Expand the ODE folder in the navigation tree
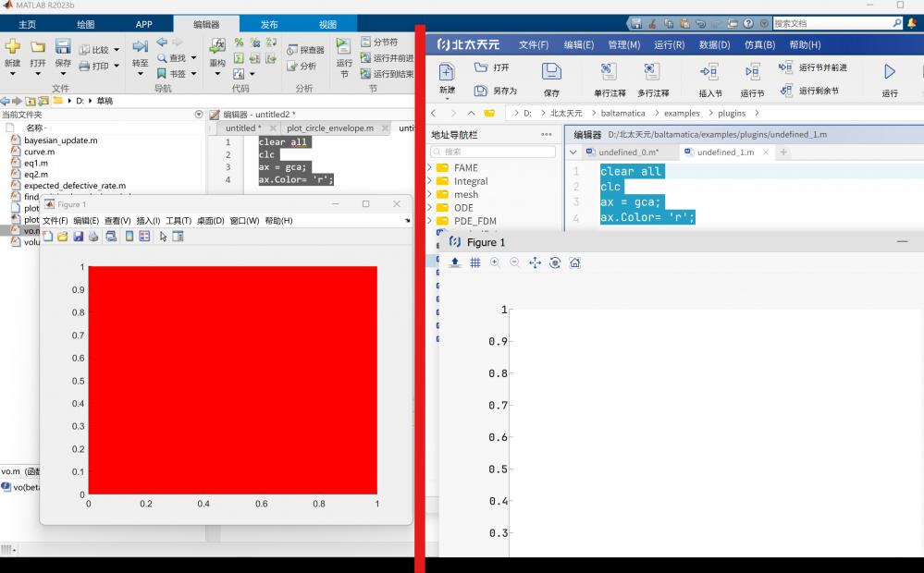This screenshot has height=573, width=924. (x=430, y=208)
